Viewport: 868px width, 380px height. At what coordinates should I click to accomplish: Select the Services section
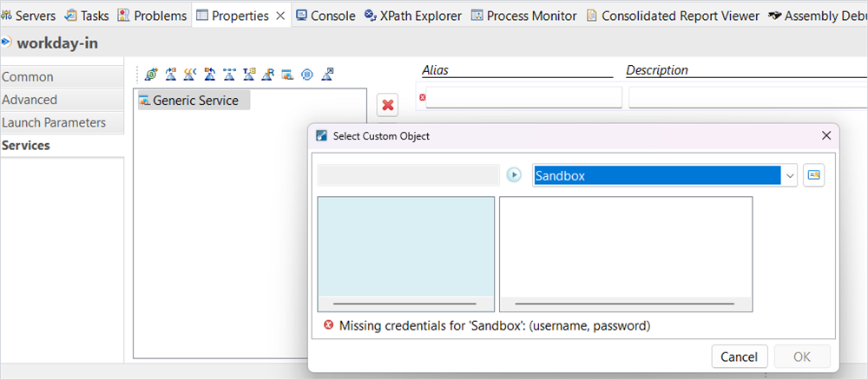click(62, 146)
